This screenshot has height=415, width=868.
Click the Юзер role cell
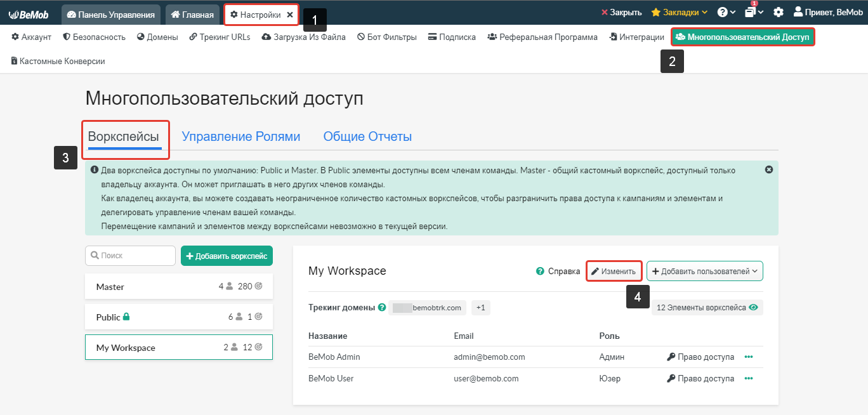coord(610,379)
